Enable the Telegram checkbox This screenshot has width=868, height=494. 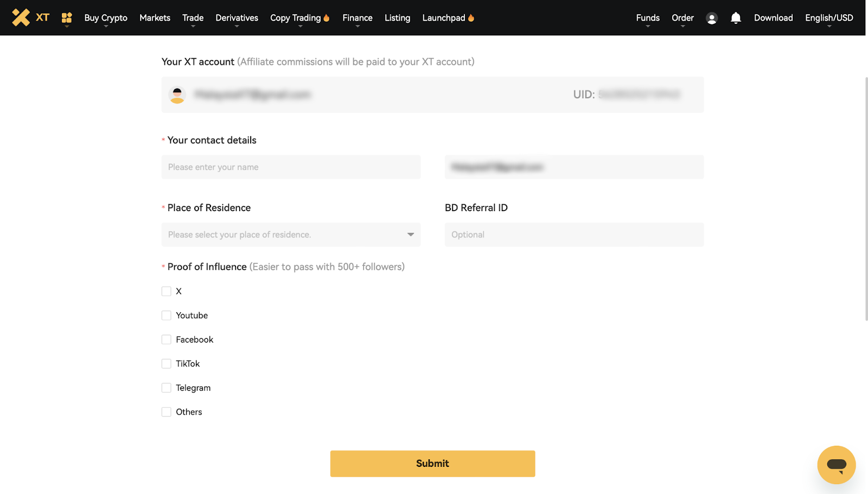(x=167, y=388)
